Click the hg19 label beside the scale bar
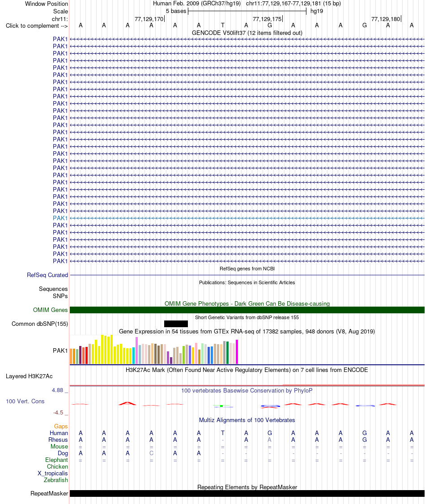The image size is (425, 504). [x=317, y=11]
